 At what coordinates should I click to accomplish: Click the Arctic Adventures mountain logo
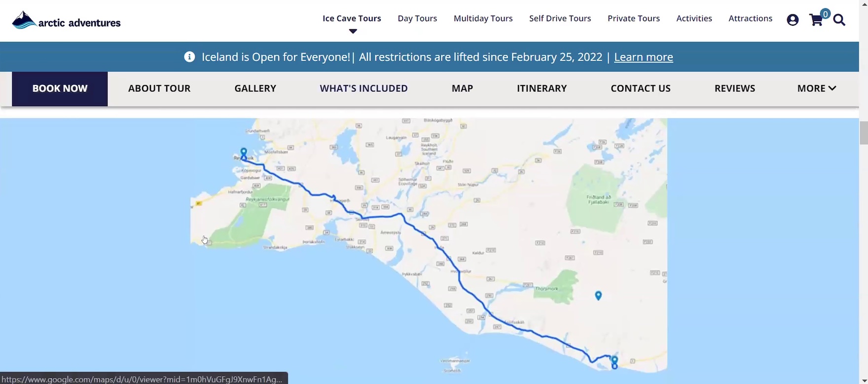point(24,21)
